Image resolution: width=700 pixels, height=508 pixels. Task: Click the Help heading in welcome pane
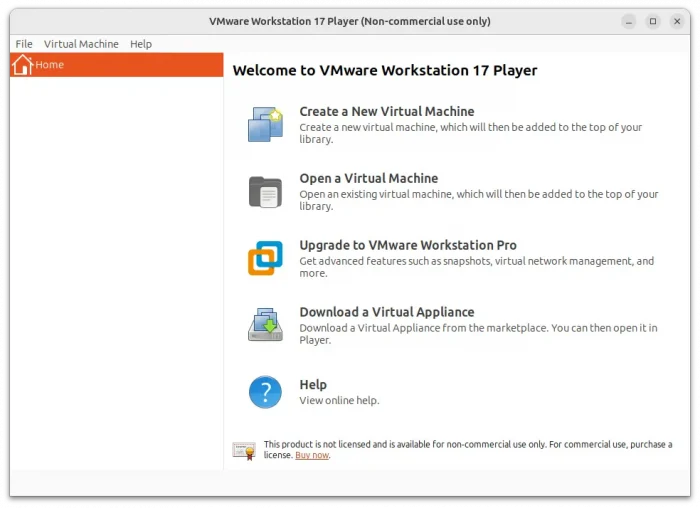(313, 384)
